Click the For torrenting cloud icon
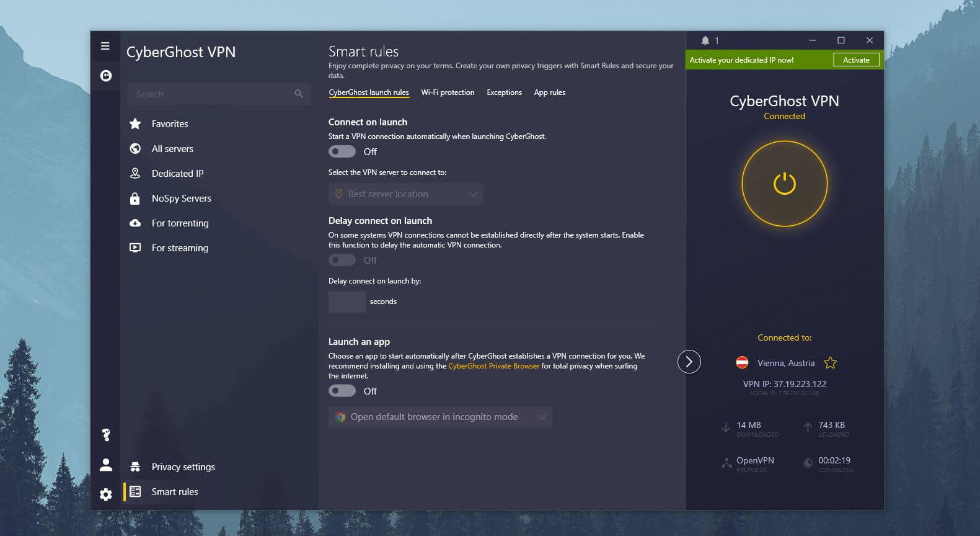The height and width of the screenshot is (536, 980). [x=135, y=223]
